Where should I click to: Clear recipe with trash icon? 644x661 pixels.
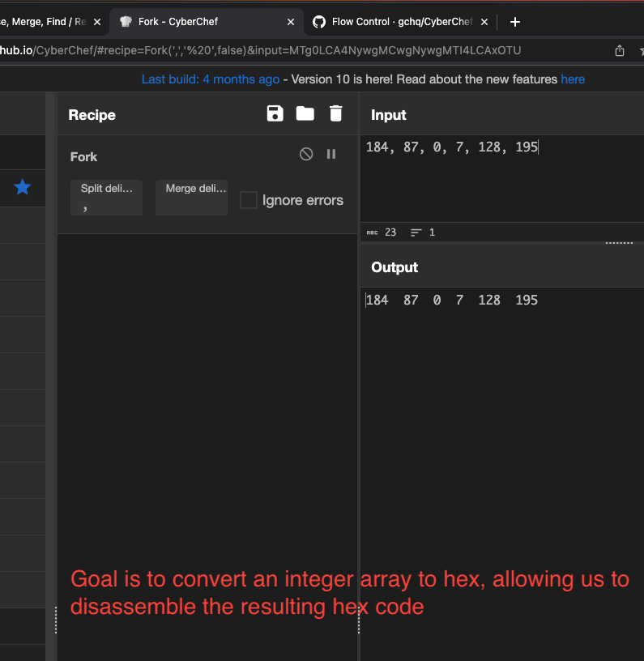pyautogui.click(x=336, y=114)
